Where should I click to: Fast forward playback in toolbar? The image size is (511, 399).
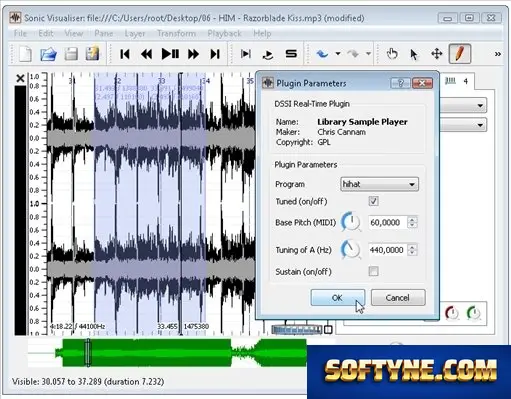pyautogui.click(x=193, y=54)
